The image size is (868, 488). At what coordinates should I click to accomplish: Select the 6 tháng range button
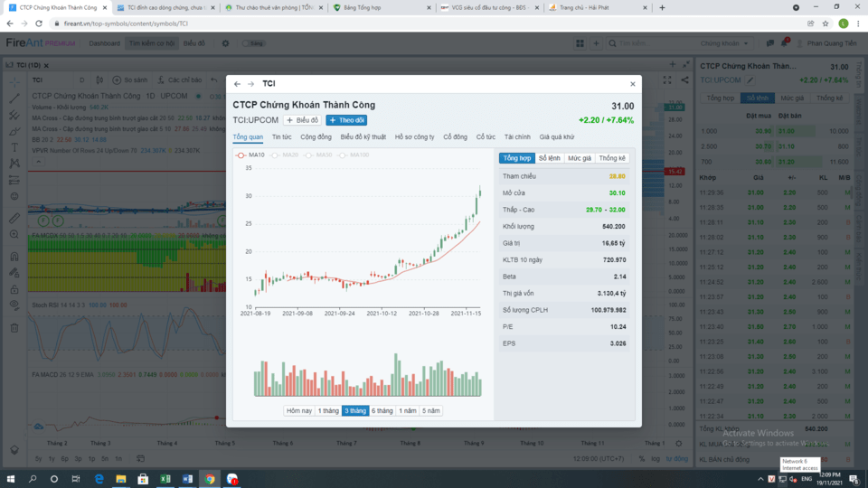(x=382, y=410)
